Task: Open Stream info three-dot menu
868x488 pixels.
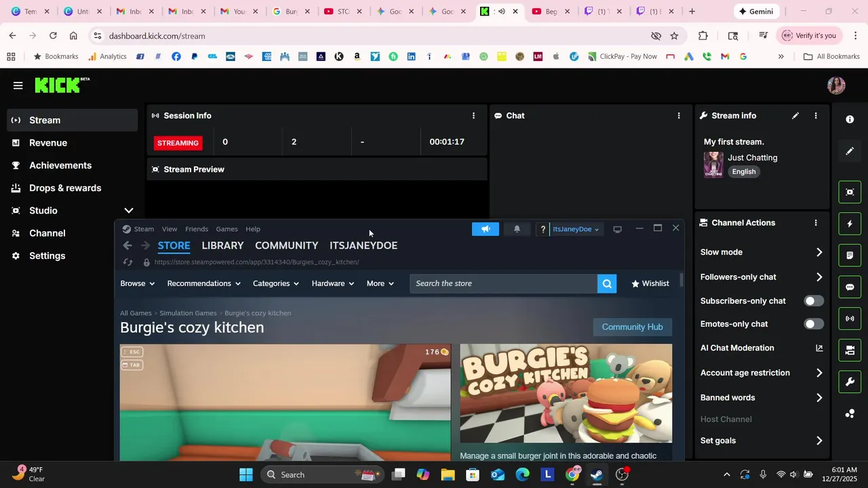Action: coord(816,116)
